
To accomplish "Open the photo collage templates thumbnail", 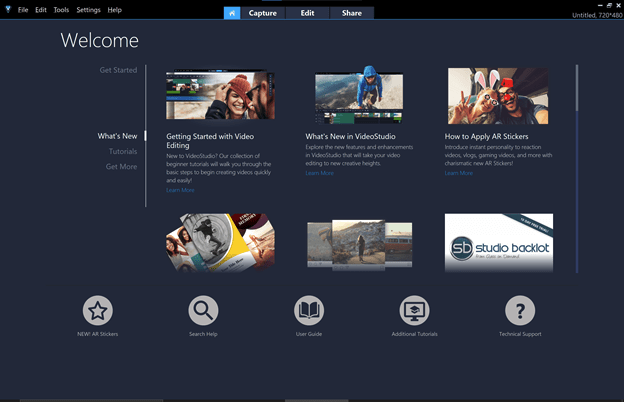I will click(220, 242).
